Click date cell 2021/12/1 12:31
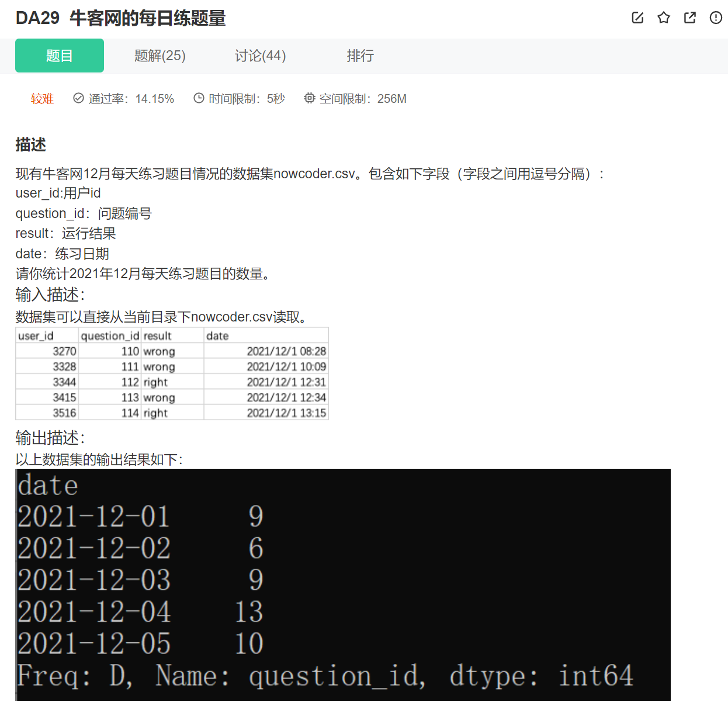 (266, 382)
